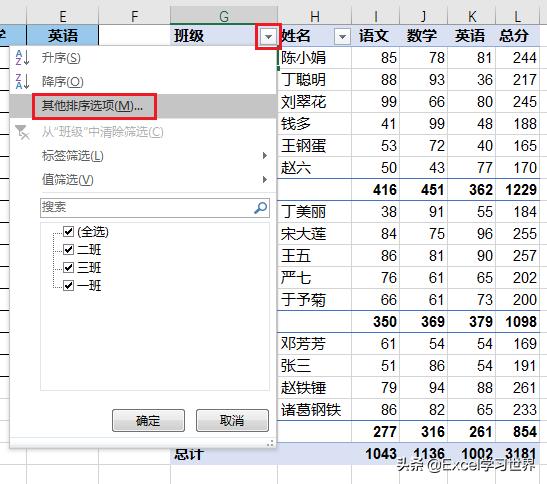Open the 班级 filter dropdown arrow

tap(268, 36)
